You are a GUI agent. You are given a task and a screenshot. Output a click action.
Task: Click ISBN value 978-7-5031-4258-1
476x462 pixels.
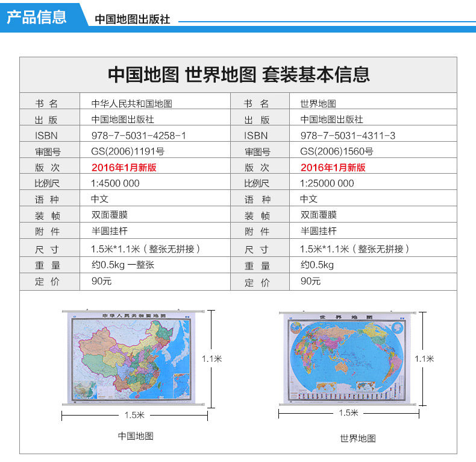[139, 136]
